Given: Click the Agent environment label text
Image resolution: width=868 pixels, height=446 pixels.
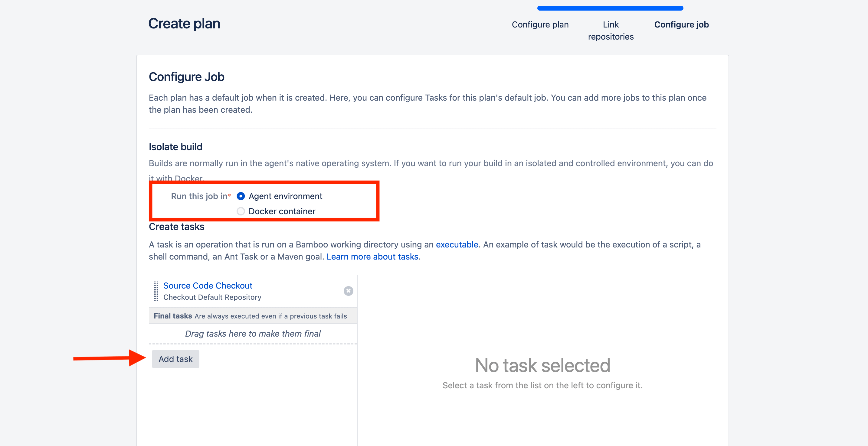Looking at the screenshot, I should (x=285, y=196).
